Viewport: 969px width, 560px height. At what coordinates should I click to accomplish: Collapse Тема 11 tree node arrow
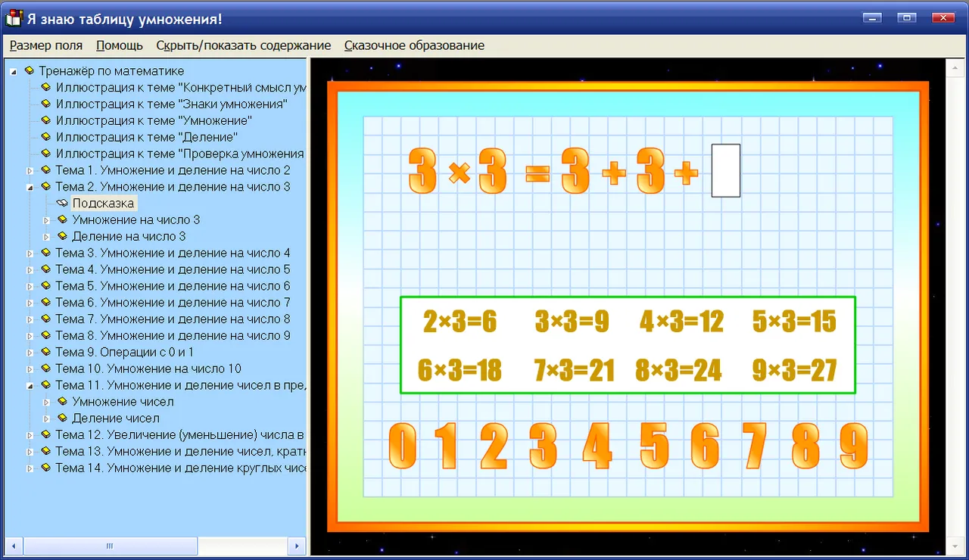pos(30,385)
